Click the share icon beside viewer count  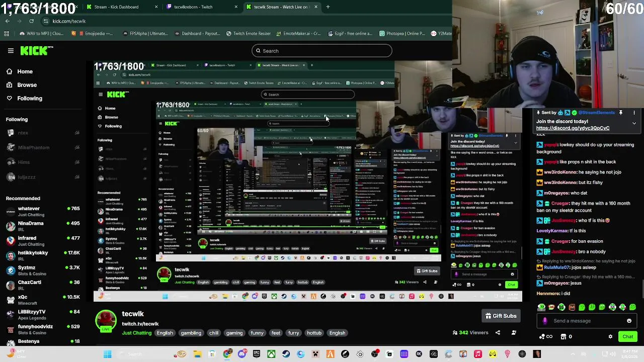coord(498,332)
